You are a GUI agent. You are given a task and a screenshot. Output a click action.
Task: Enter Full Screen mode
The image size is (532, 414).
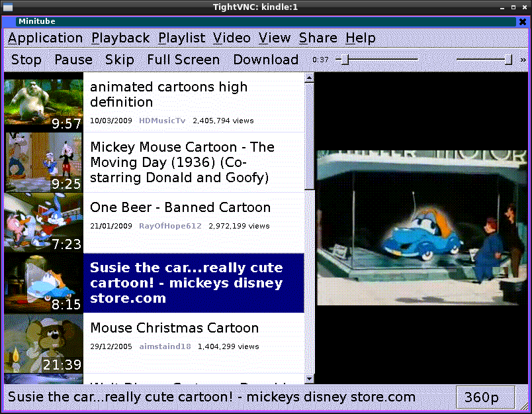click(x=183, y=60)
